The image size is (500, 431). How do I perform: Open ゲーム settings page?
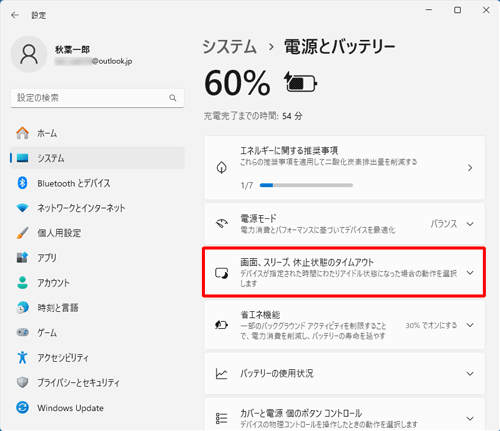click(97, 332)
